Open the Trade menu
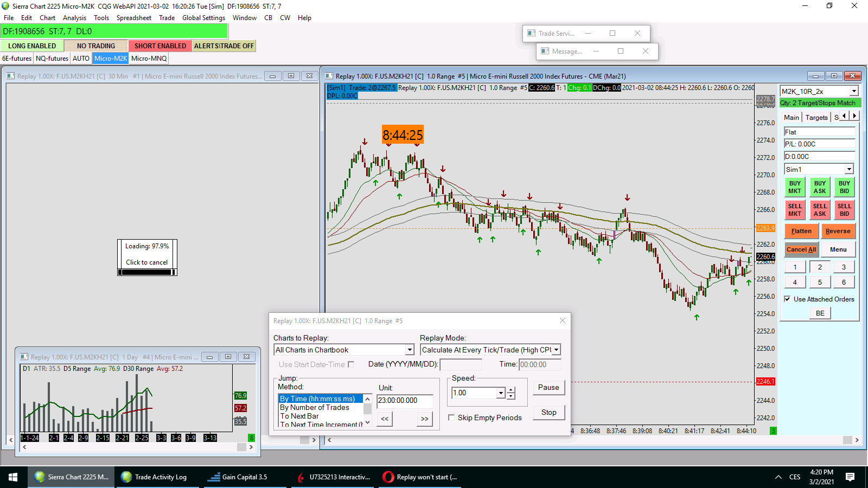Viewport: 868px width, 488px height. click(167, 18)
